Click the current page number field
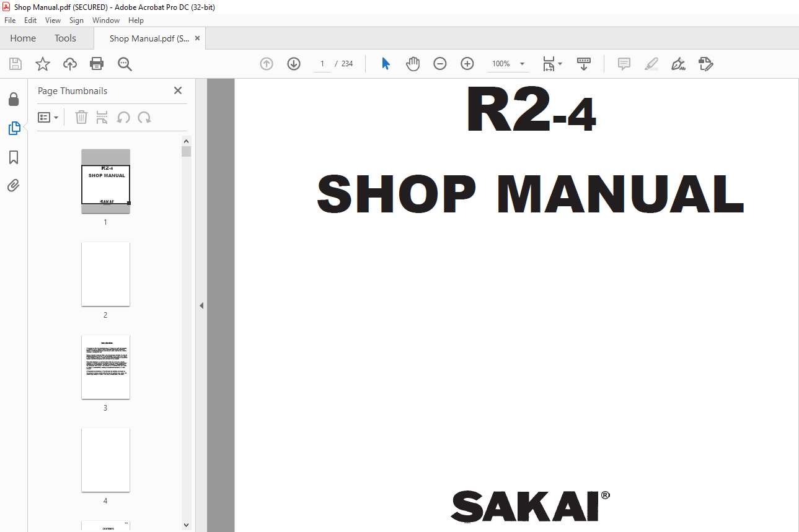Viewport: 799px width, 532px height. [x=322, y=64]
